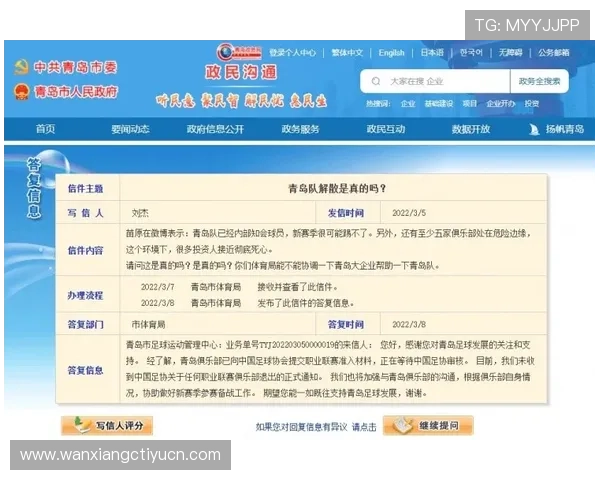Click the sender name 刘杰
The height and width of the screenshot is (480, 600).
(x=140, y=213)
